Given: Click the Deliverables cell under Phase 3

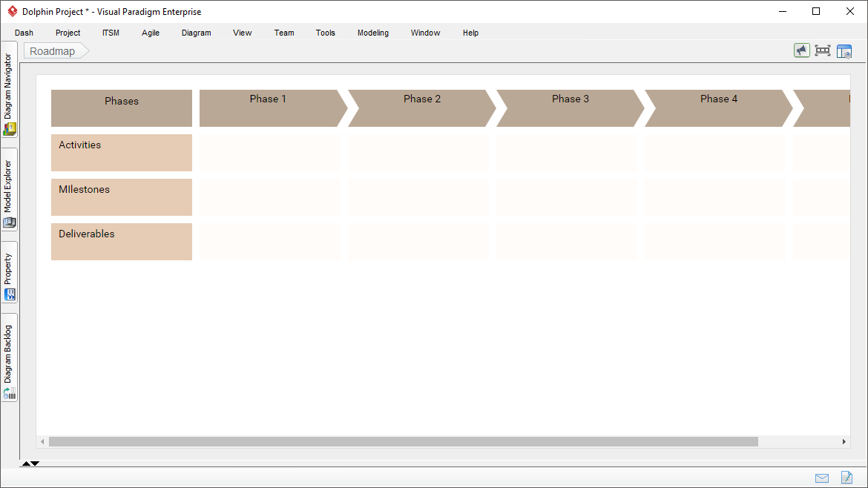Looking at the screenshot, I should tap(567, 242).
